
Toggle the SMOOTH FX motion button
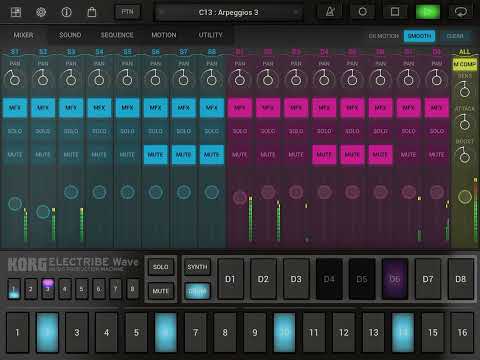419,36
